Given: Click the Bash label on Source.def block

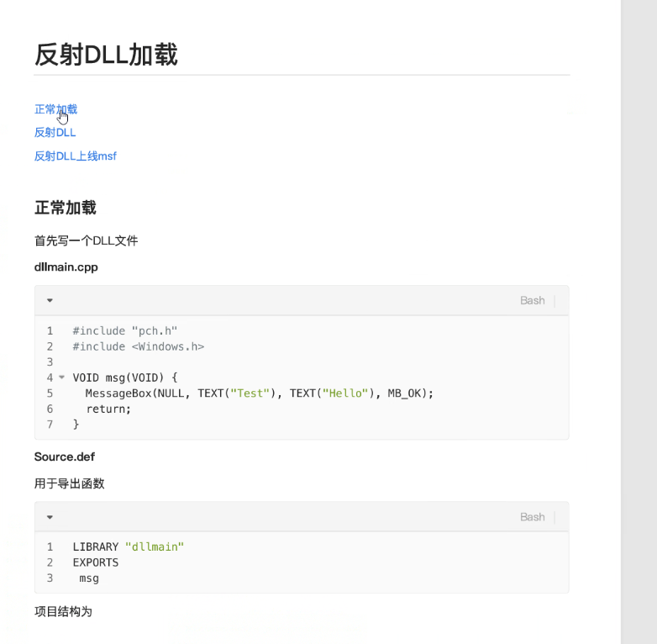Looking at the screenshot, I should [532, 517].
